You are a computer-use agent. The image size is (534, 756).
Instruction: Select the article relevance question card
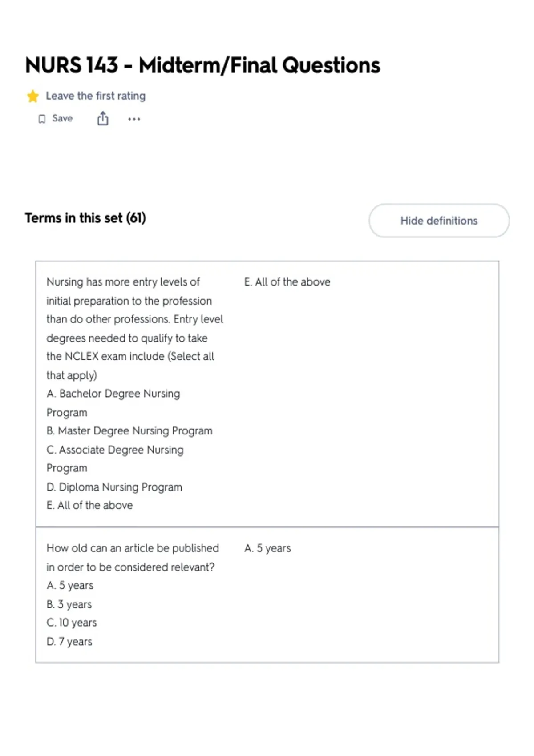pyautogui.click(x=267, y=595)
